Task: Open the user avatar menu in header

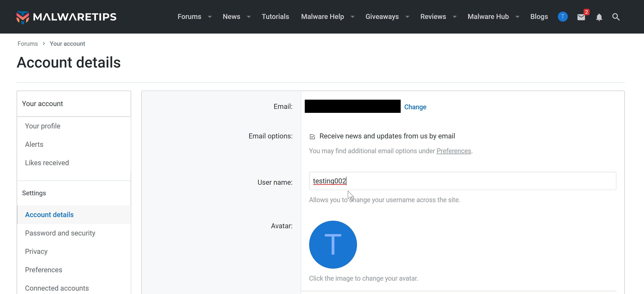Action: 562,17
